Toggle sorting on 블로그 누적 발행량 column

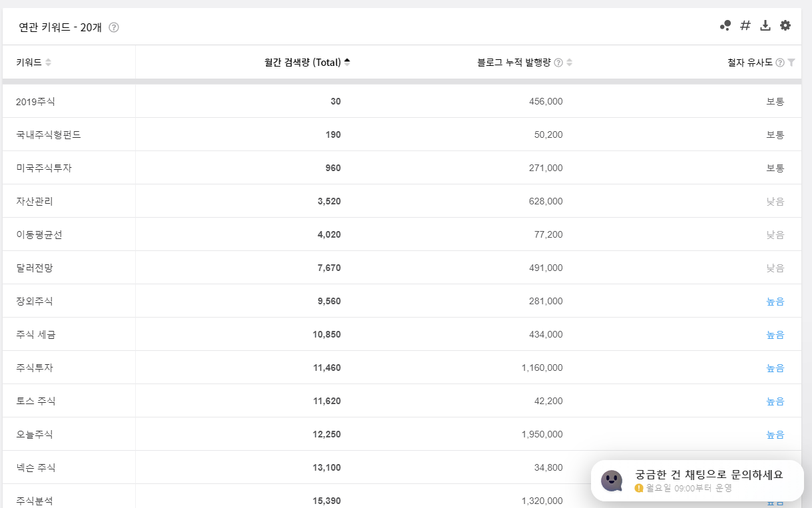(570, 62)
